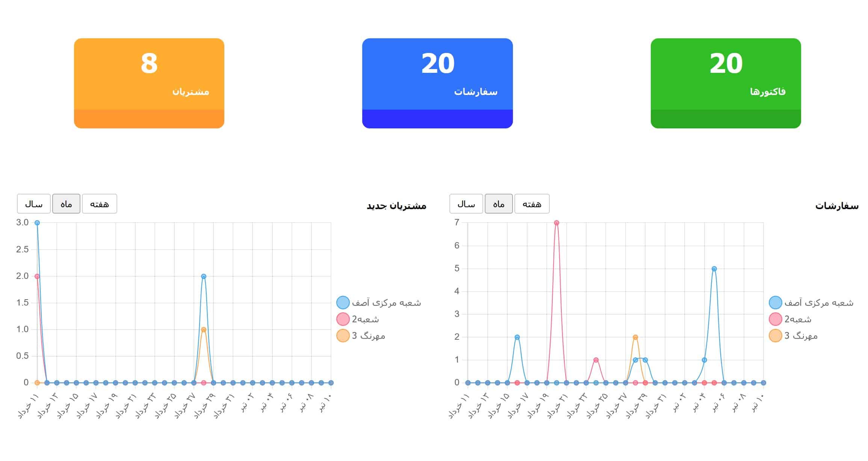The image size is (868, 461).
Task: Click the dark green footer of فاکتورها card
Action: [726, 119]
